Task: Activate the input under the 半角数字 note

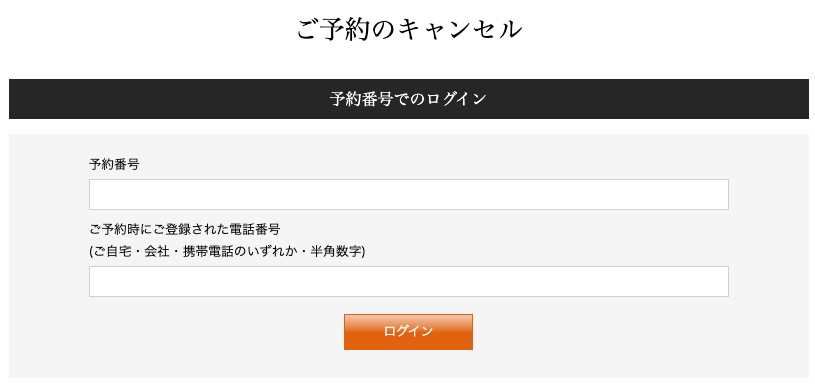Action: [409, 282]
